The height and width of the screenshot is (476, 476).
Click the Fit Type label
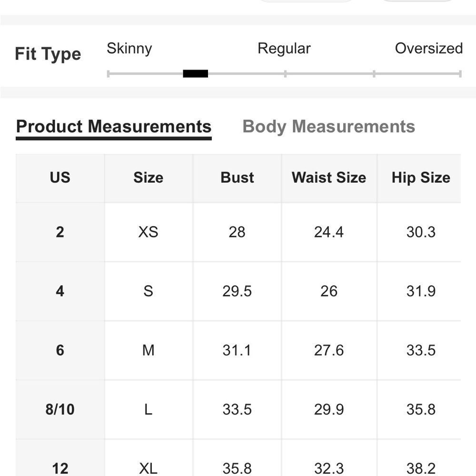[x=48, y=54]
